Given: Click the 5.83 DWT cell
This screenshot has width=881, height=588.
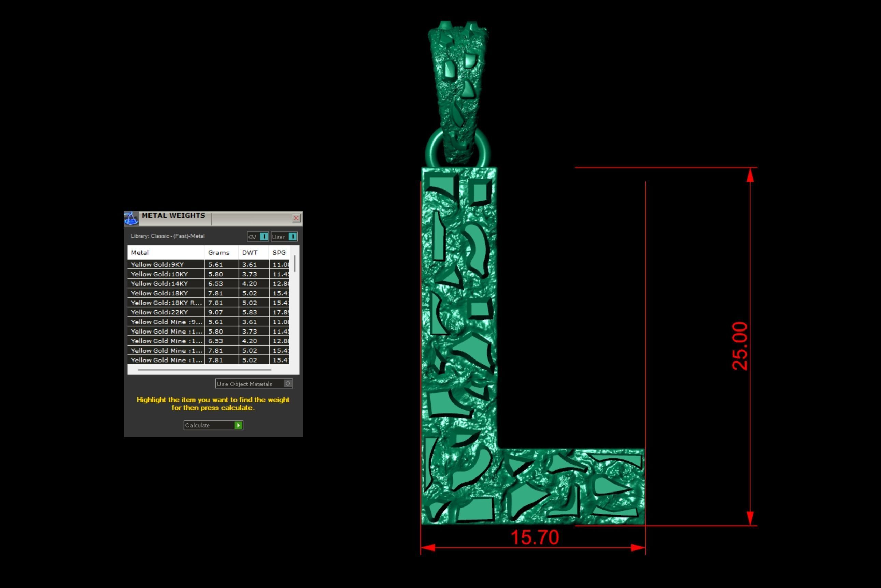Looking at the screenshot, I should (x=254, y=312).
